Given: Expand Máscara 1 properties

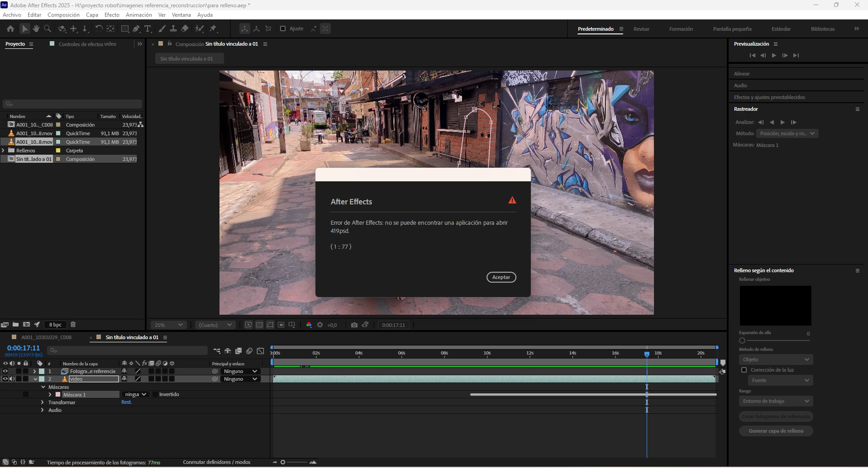Looking at the screenshot, I should pyautogui.click(x=50, y=395).
